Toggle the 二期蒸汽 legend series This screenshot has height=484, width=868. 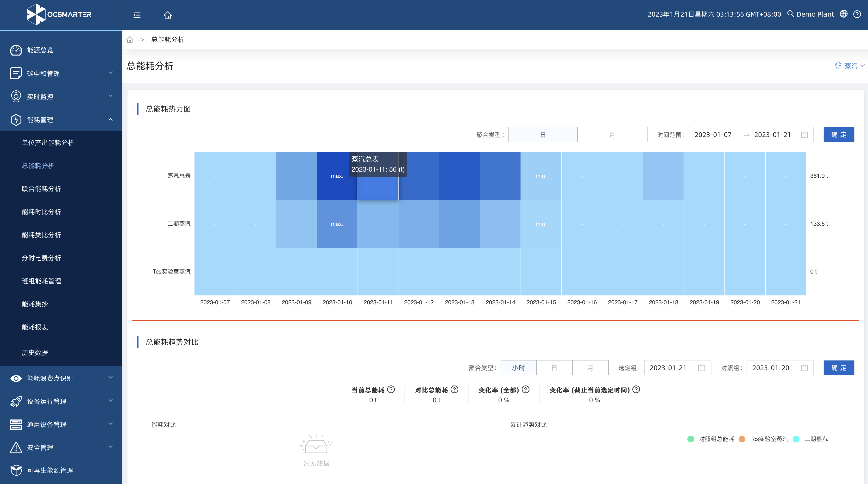pos(810,439)
